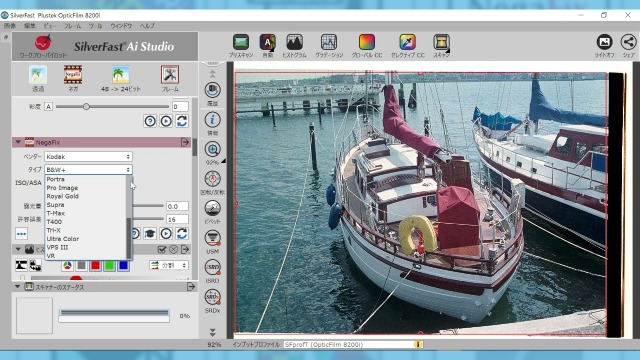This screenshot has width=640, height=360.
Task: Choose Tri-X from film type list
Action: click(53, 230)
